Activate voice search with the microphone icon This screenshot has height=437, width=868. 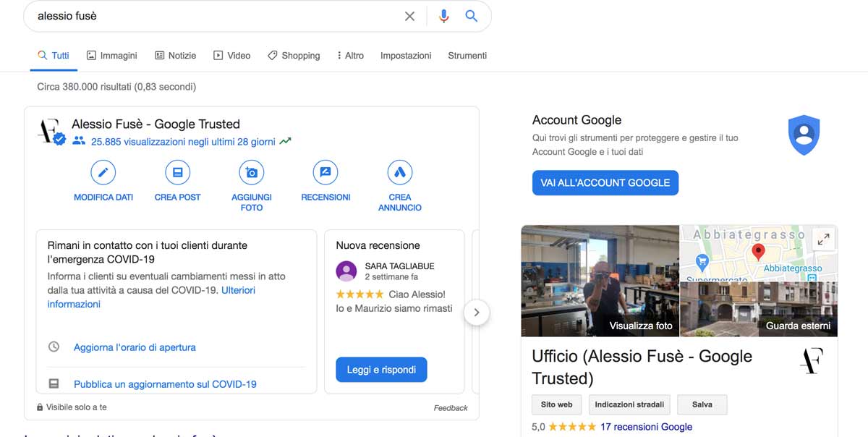coord(443,15)
